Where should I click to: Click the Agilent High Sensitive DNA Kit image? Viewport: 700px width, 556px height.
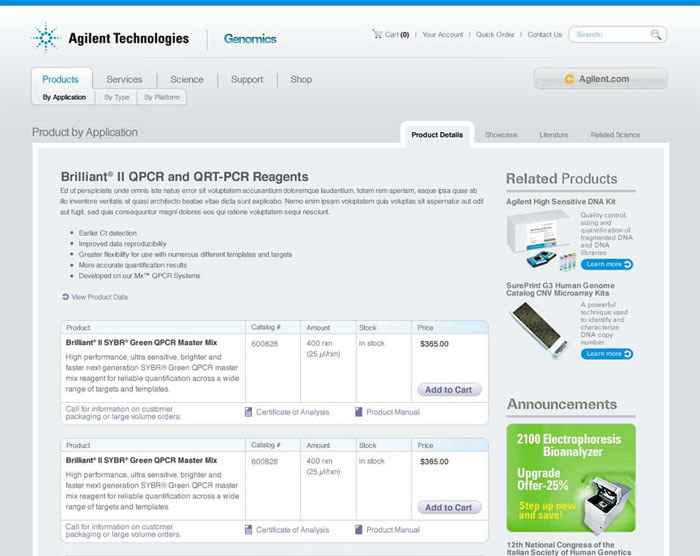(542, 240)
